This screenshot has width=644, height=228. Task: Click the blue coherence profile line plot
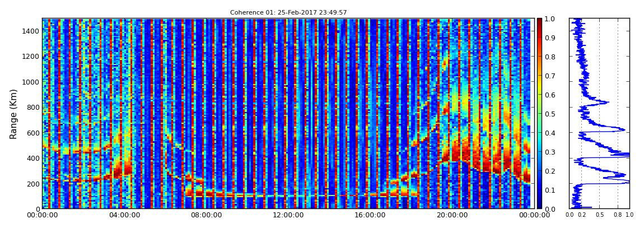599,113
